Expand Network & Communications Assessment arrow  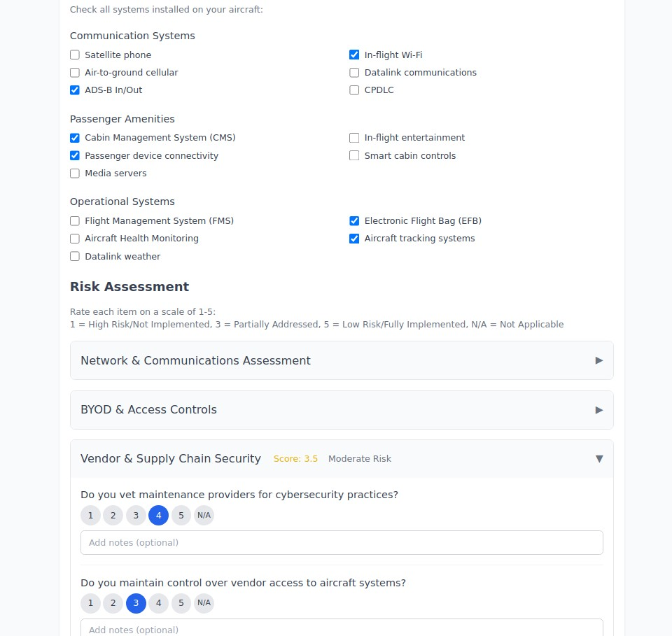[x=598, y=360]
